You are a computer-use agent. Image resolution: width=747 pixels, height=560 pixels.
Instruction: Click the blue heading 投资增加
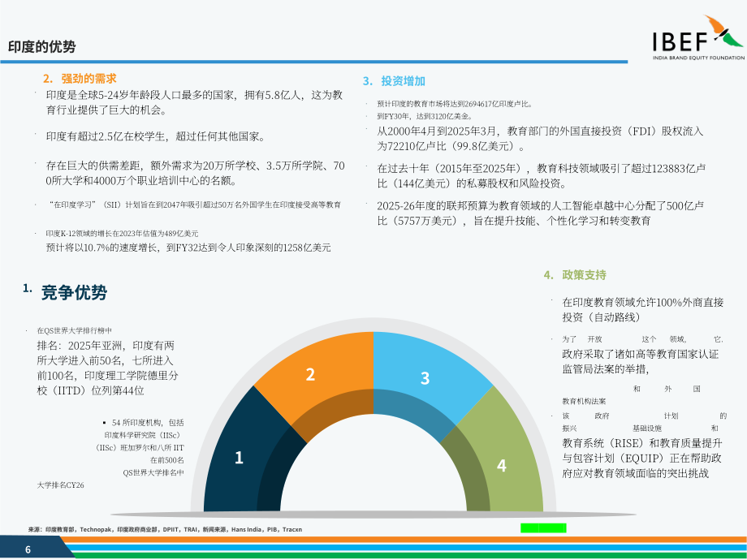point(403,81)
